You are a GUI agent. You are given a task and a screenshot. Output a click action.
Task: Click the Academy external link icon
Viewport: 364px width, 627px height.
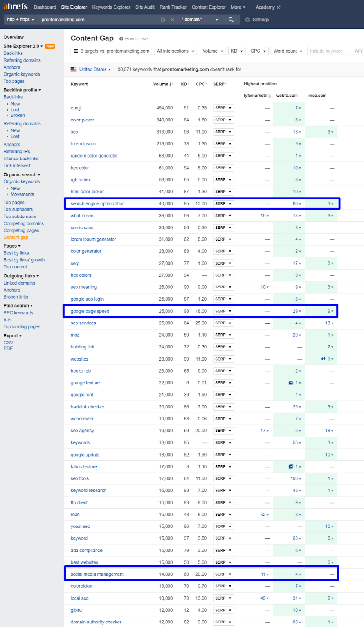coord(279,7)
